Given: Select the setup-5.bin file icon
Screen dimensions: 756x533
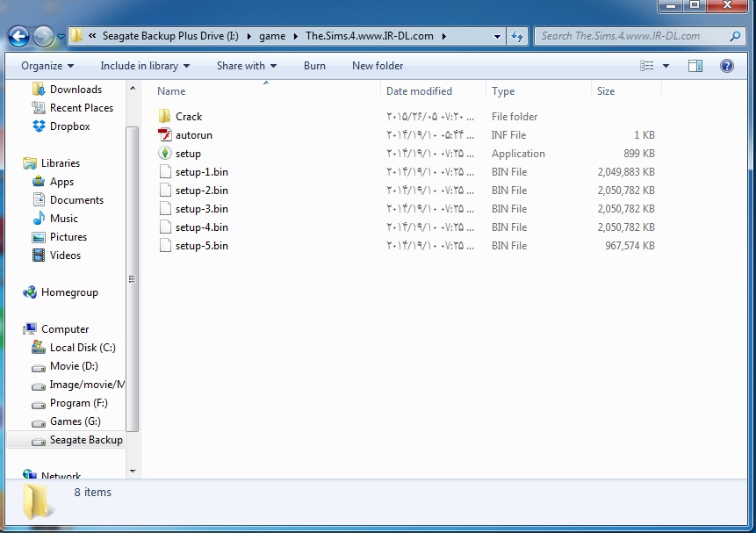Looking at the screenshot, I should pyautogui.click(x=165, y=245).
